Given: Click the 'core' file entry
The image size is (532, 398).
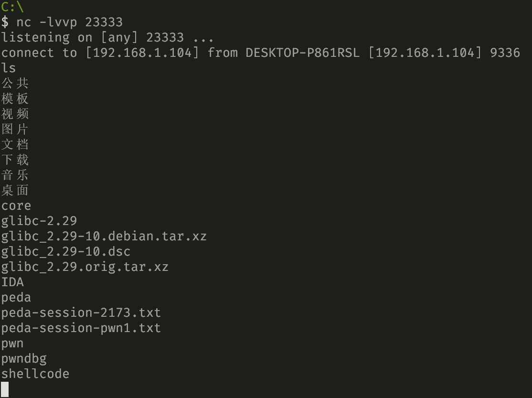Looking at the screenshot, I should 16,206.
